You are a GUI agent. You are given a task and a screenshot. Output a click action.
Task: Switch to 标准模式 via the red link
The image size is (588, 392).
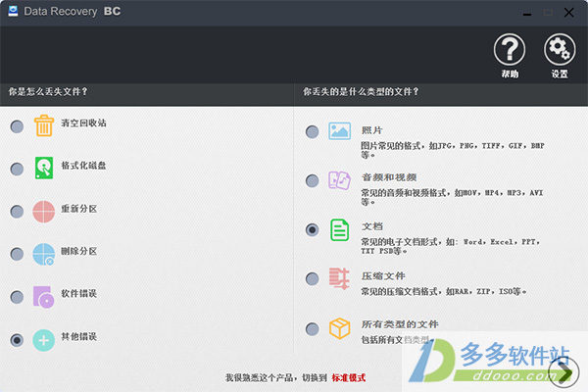[349, 377]
